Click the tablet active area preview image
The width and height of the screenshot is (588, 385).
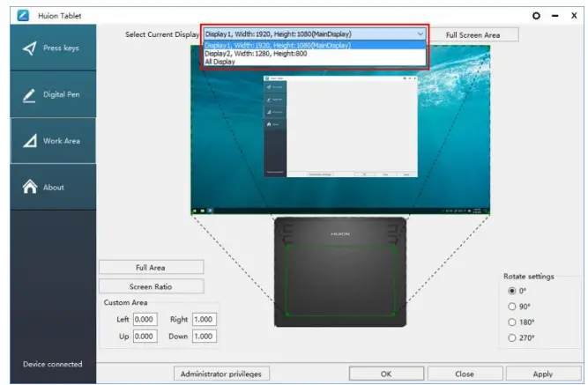pos(340,271)
